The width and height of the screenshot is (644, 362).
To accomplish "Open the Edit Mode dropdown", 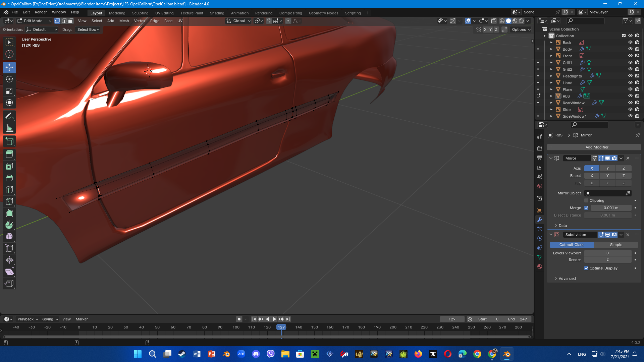I will (34, 21).
